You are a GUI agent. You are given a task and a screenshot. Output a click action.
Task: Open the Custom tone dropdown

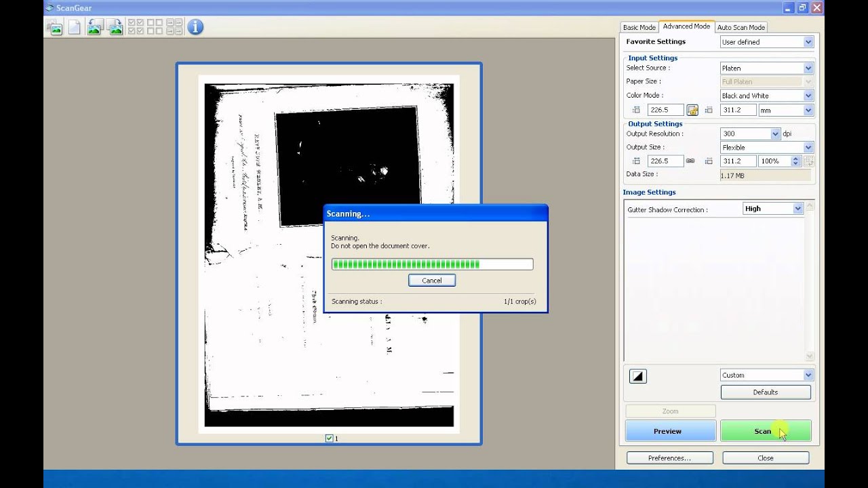tap(766, 375)
